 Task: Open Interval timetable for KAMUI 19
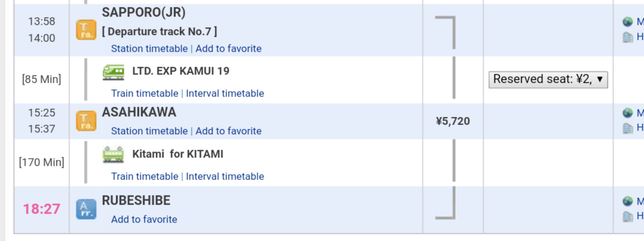[225, 93]
